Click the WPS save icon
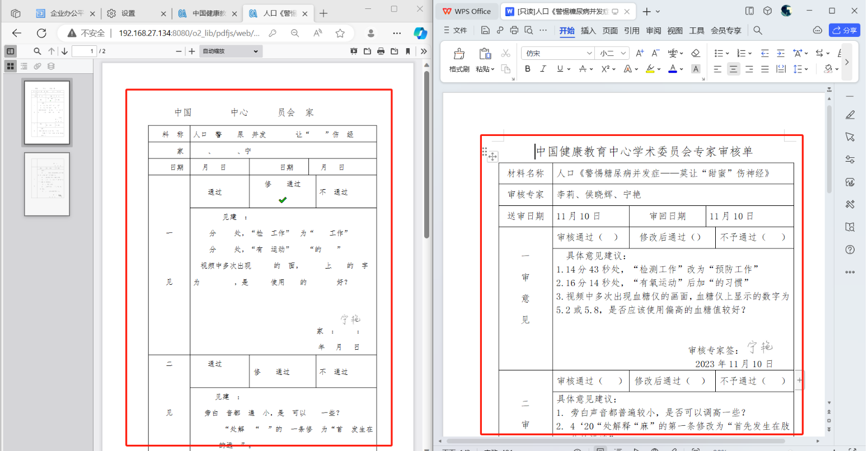Viewport: 868px width, 451px height. [485, 30]
